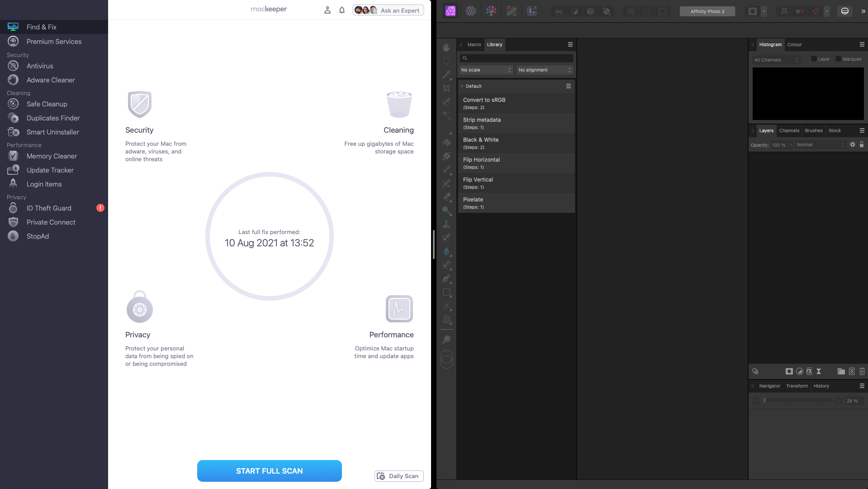The width and height of the screenshot is (868, 489).
Task: Add a mask layer in Layers panel
Action: tap(789, 371)
